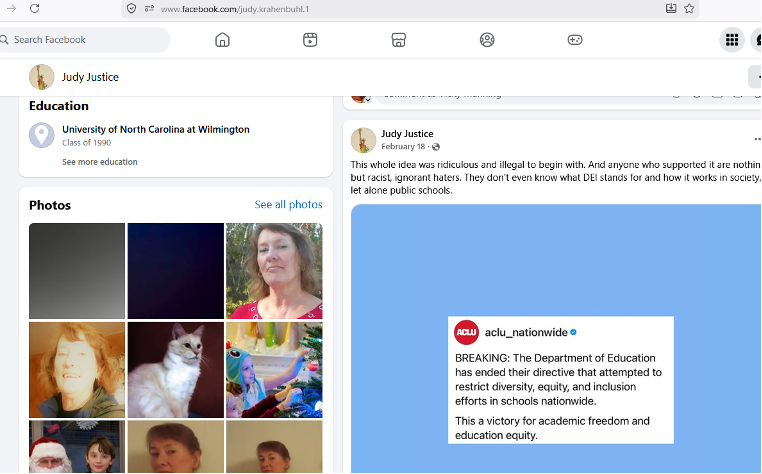Click the comment box avatar above post

[x=360, y=97]
